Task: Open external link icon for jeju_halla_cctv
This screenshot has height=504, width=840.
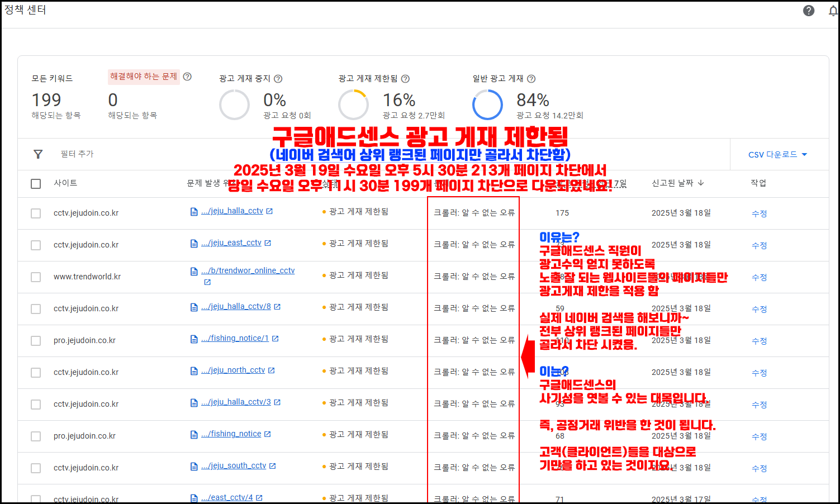Action: (269, 211)
